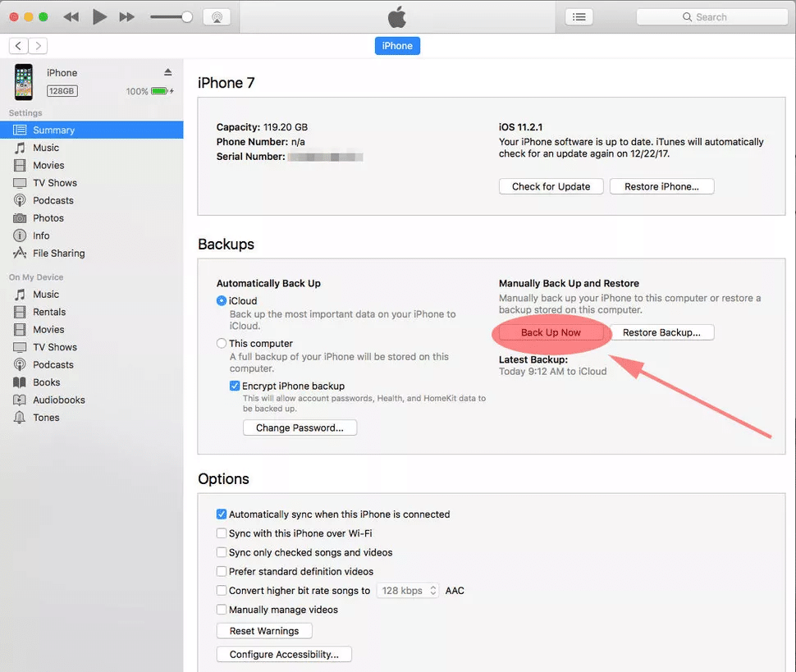Select Summary in the Settings sidebar

[x=53, y=130]
